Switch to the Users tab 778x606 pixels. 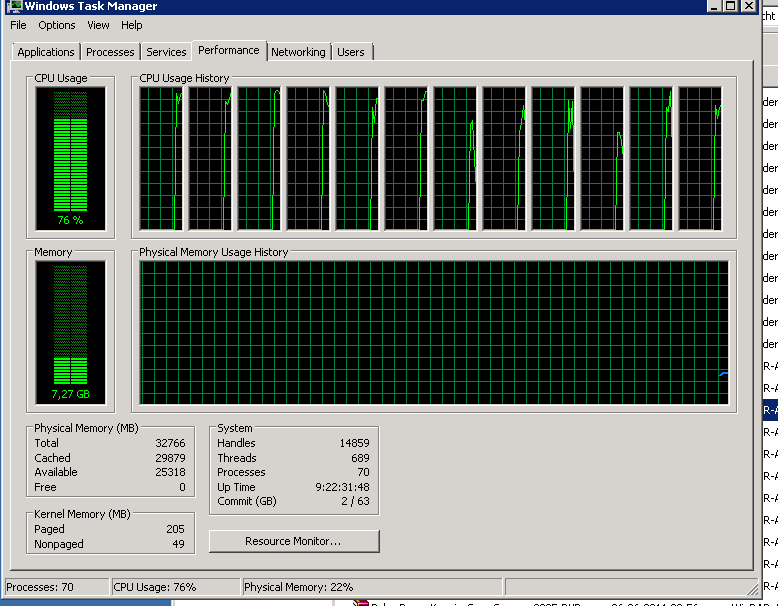(x=351, y=52)
